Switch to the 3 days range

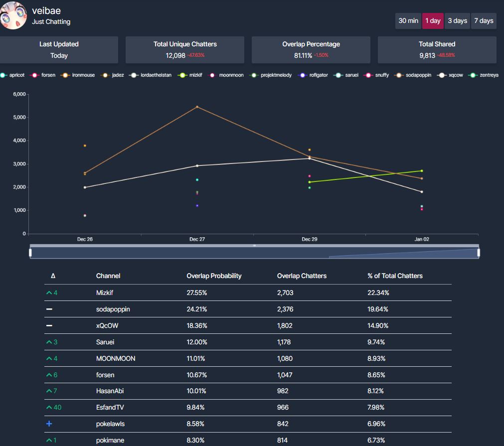point(457,21)
